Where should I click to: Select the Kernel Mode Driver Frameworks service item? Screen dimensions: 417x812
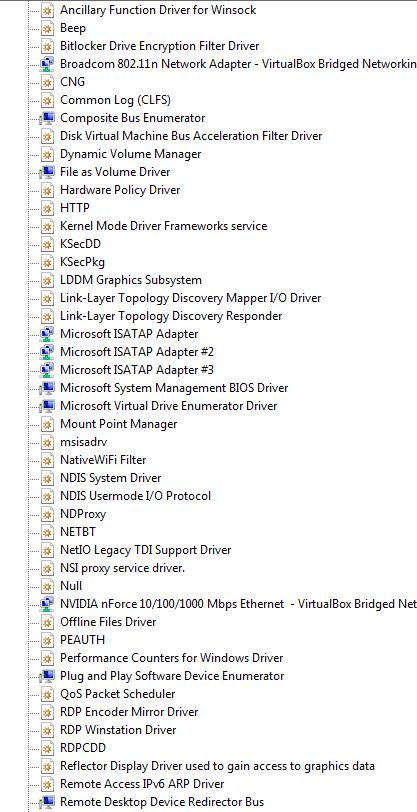coord(164,226)
